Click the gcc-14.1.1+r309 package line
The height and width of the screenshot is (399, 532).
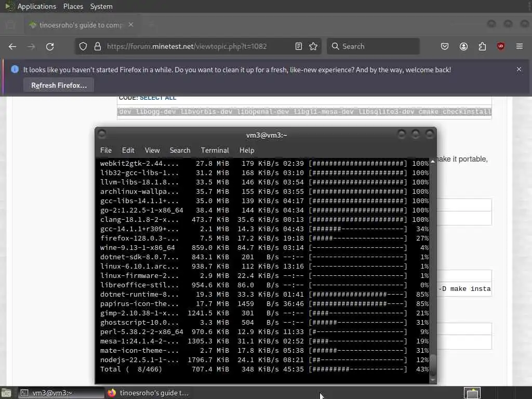[264, 229]
